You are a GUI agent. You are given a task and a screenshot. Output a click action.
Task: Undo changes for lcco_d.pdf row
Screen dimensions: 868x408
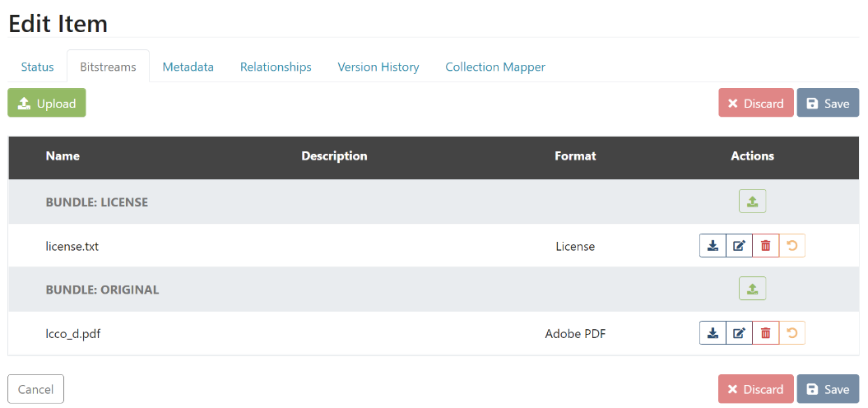pos(791,333)
